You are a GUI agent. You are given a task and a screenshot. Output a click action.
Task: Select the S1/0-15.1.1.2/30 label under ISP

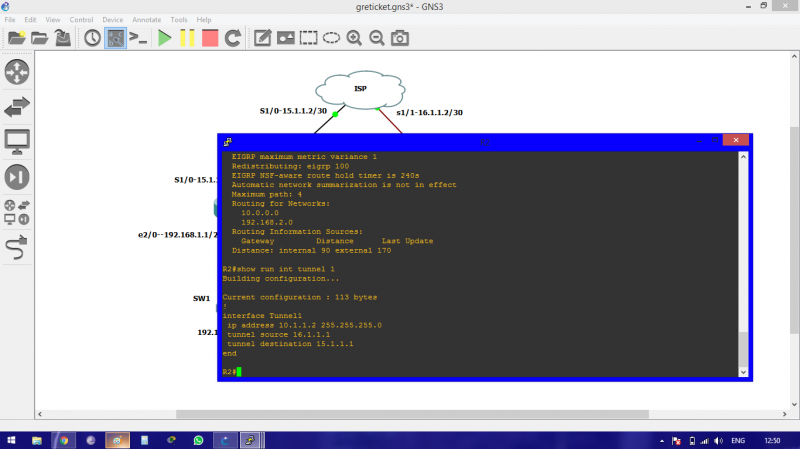point(293,111)
